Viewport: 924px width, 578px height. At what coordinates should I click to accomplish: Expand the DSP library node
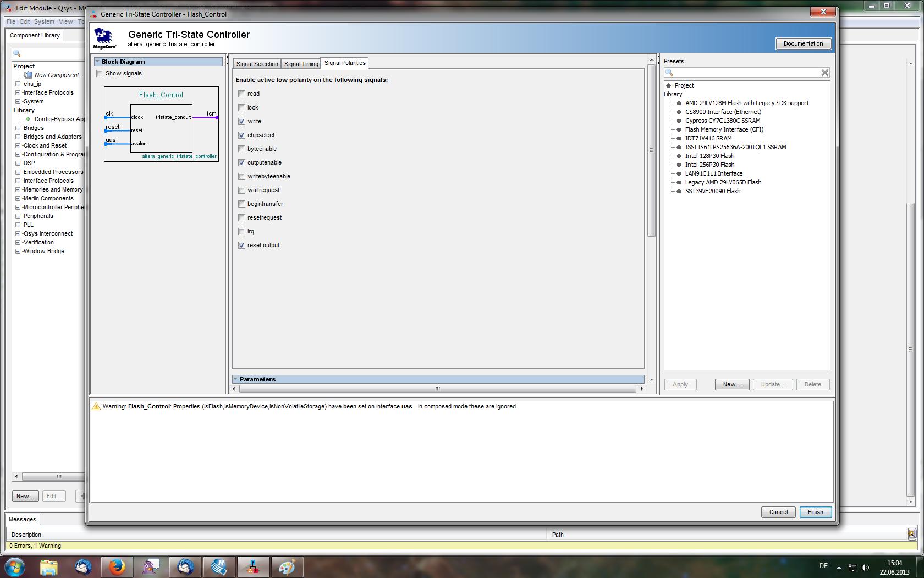click(18, 163)
